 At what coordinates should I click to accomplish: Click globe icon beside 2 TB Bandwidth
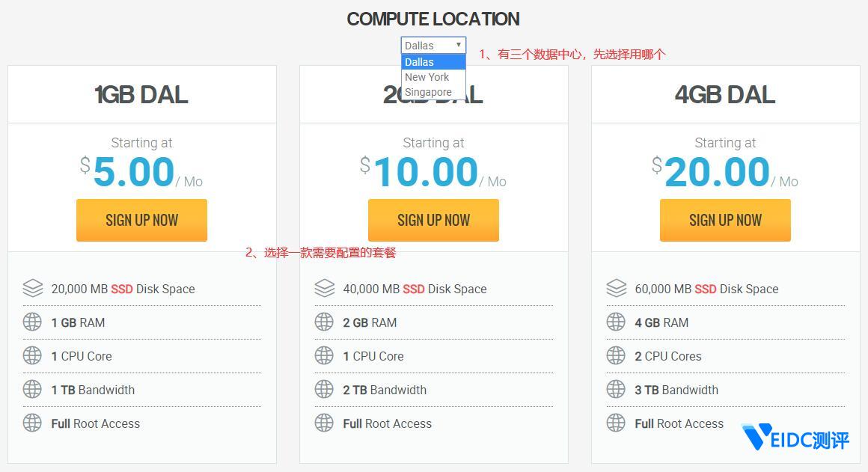(324, 389)
